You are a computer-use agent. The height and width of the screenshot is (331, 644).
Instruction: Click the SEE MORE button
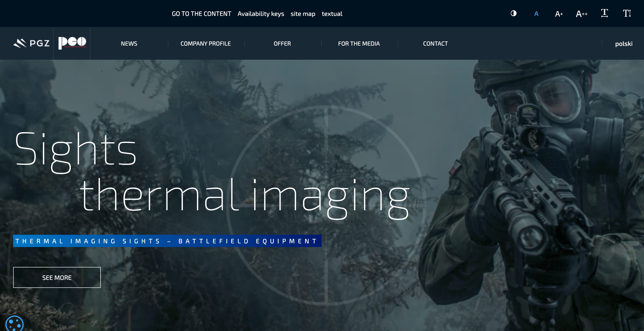tap(57, 277)
